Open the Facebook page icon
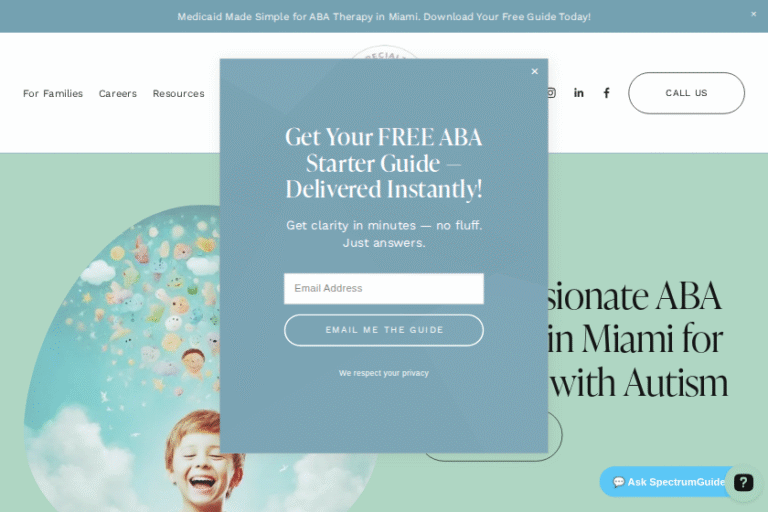 point(606,93)
